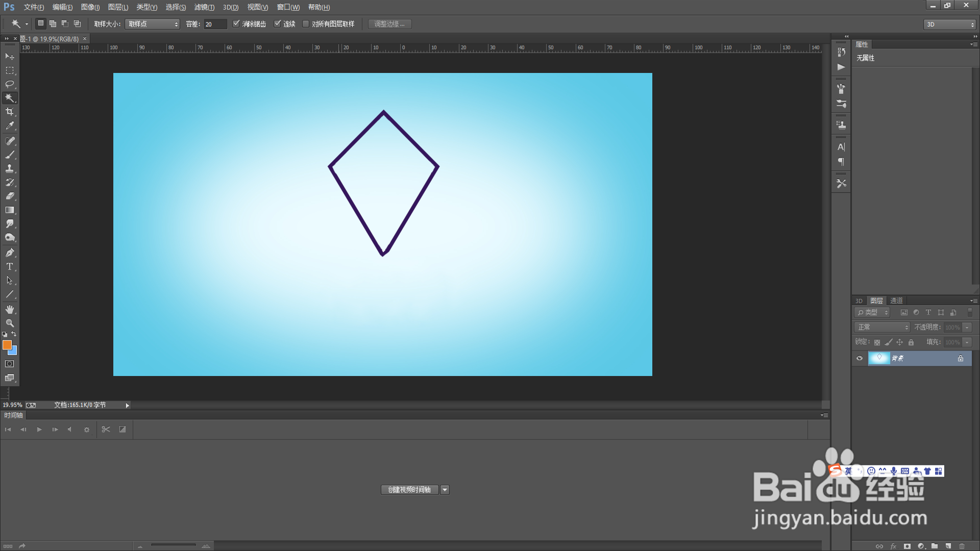This screenshot has width=980, height=551.
Task: Select the Lasso tool
Action: pyautogui.click(x=10, y=84)
